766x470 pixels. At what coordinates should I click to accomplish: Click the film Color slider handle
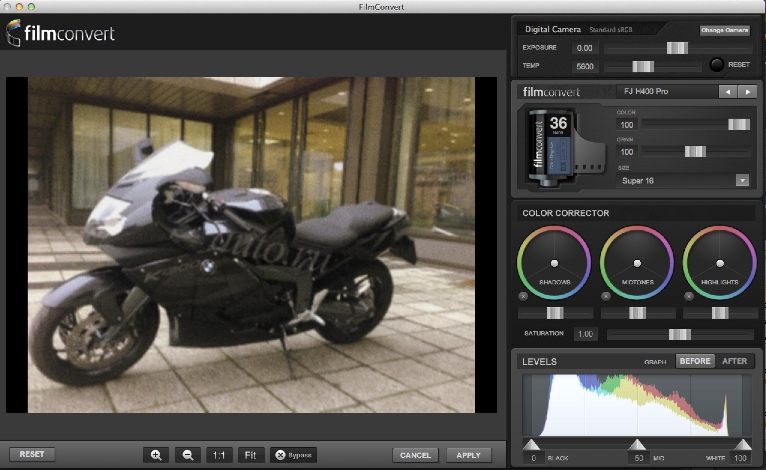(739, 125)
